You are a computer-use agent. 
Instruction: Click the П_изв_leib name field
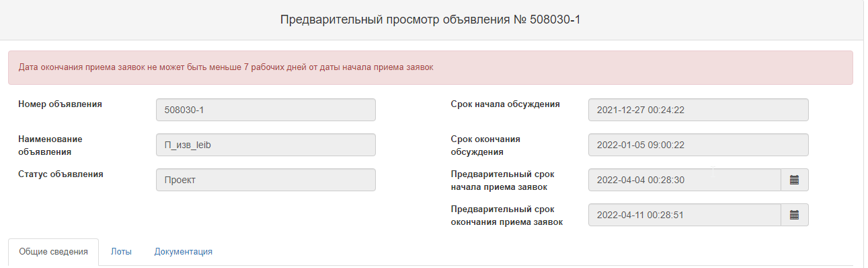tap(266, 145)
